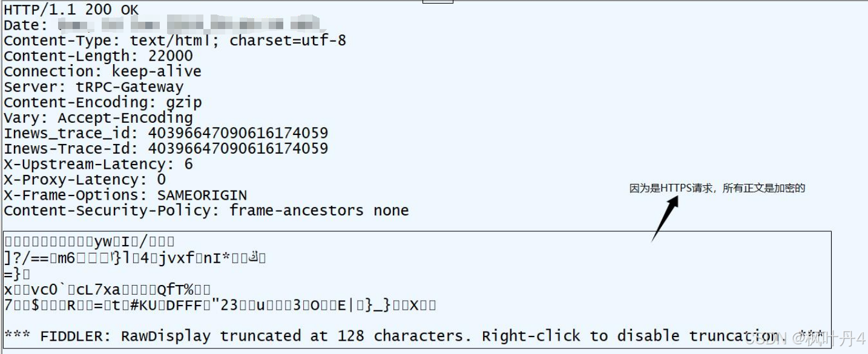The height and width of the screenshot is (354, 868).
Task: Click the Content-Type text/html header line
Action: (175, 41)
